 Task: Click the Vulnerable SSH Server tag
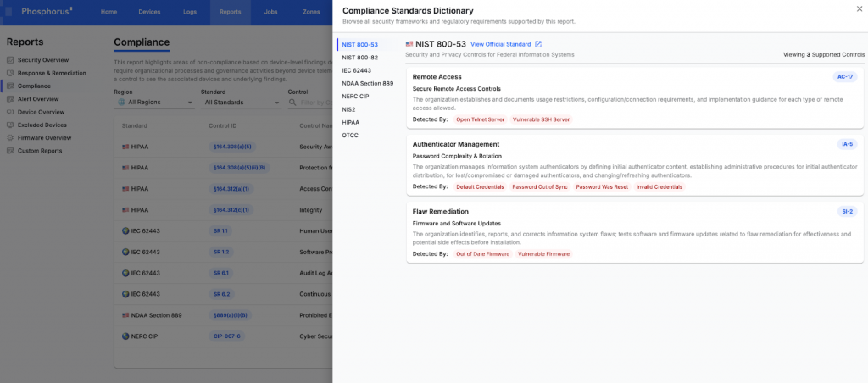(541, 119)
